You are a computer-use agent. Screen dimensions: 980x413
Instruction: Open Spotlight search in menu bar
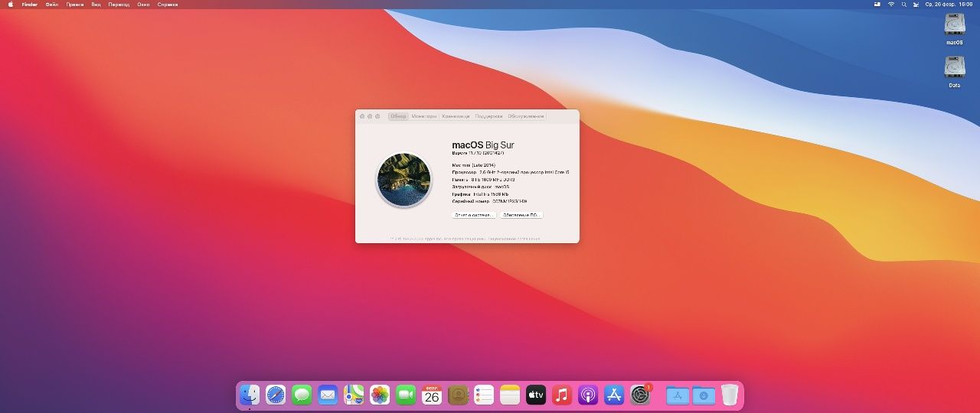tap(904, 4)
